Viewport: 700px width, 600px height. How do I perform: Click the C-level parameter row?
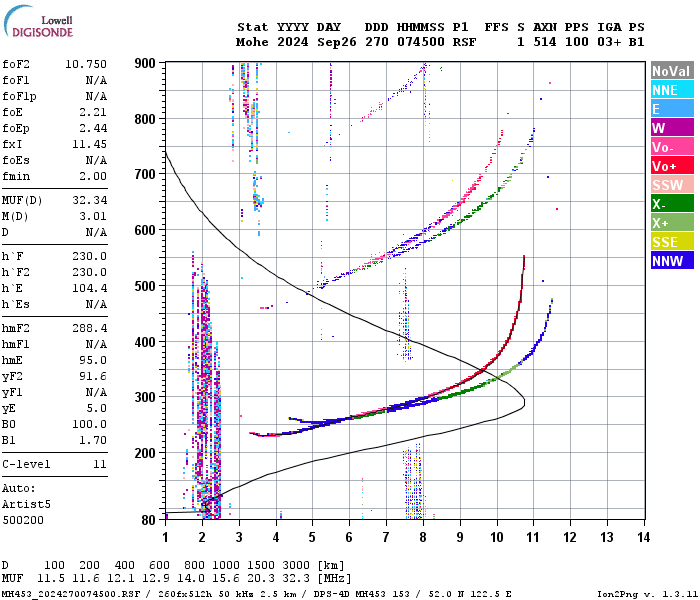coord(55,464)
